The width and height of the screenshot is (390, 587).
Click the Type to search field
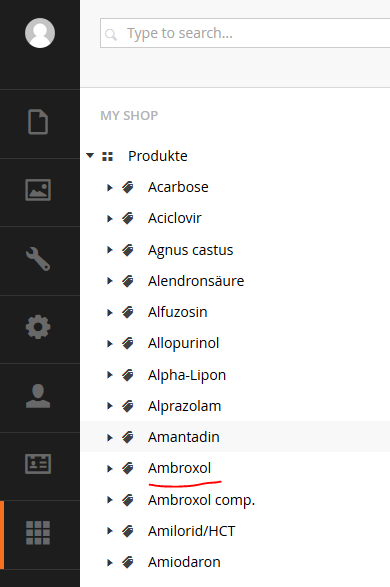[245, 33]
